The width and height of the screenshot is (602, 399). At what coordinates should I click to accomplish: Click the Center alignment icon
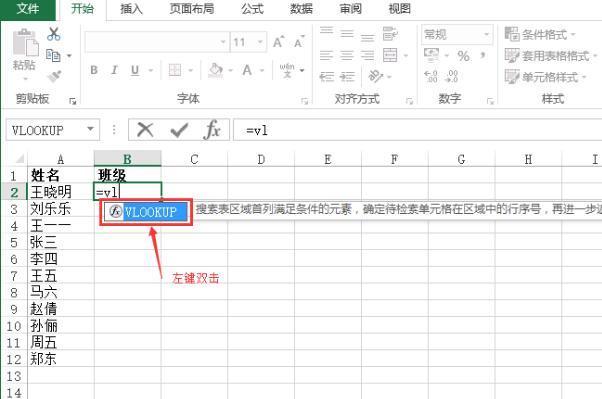tap(347, 55)
